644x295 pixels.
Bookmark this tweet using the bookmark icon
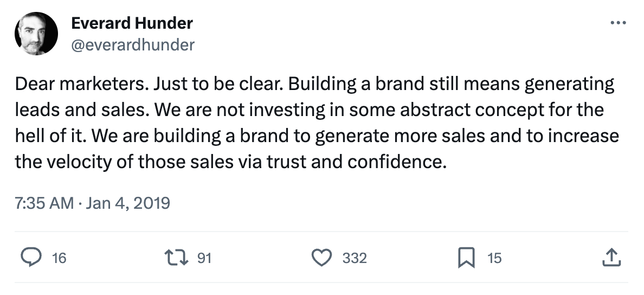466,258
